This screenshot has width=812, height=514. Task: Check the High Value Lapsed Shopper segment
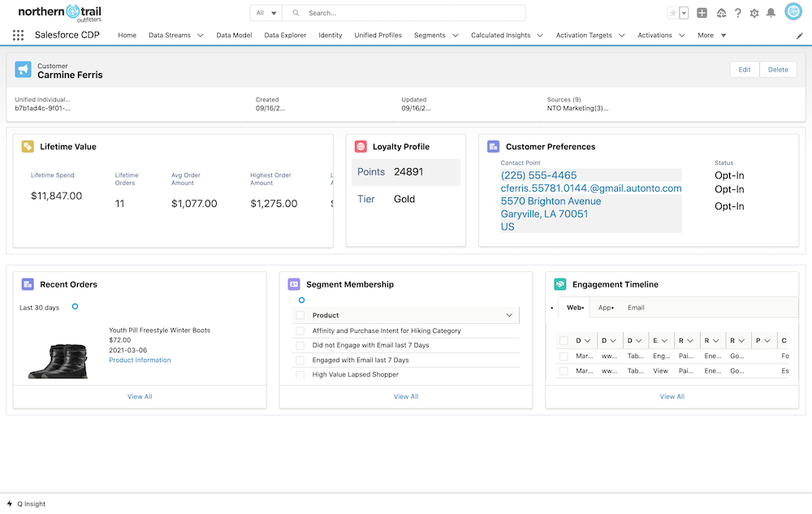click(299, 374)
